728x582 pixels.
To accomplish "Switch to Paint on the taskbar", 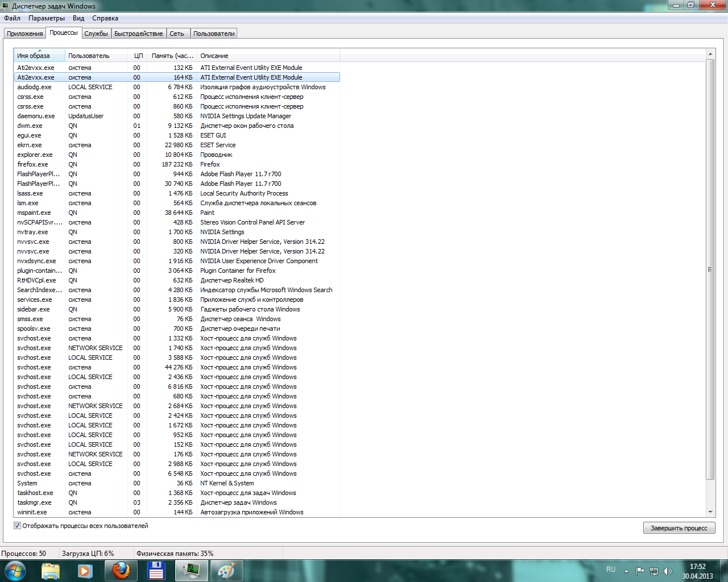I will point(226,571).
